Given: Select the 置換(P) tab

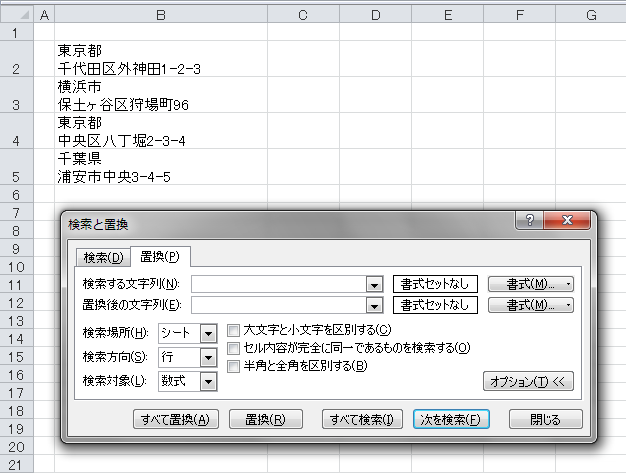Looking at the screenshot, I should [160, 257].
